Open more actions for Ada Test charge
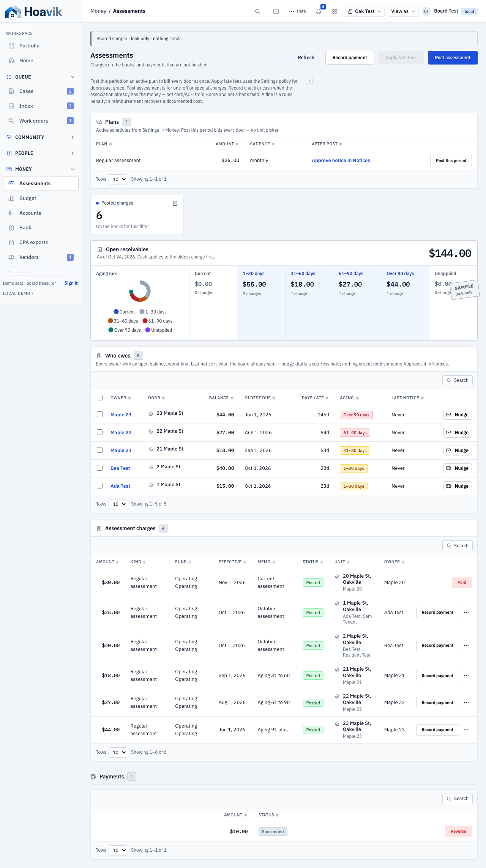486x868 pixels. (x=466, y=613)
